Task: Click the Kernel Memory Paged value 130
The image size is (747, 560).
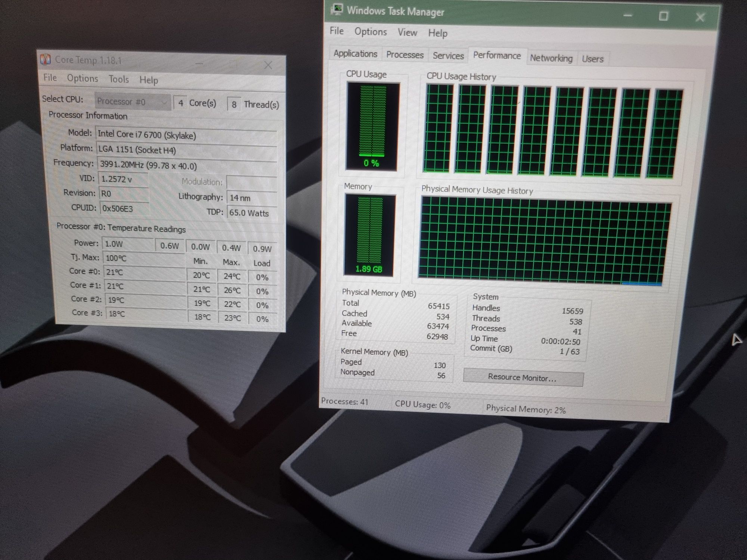Action: (440, 365)
